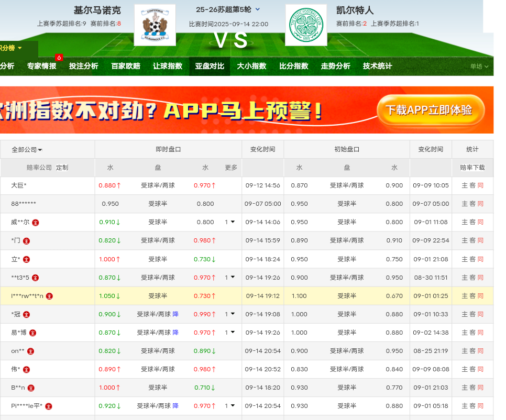
Task: Click the red 主 icon beside 伟*
Action: point(26,369)
